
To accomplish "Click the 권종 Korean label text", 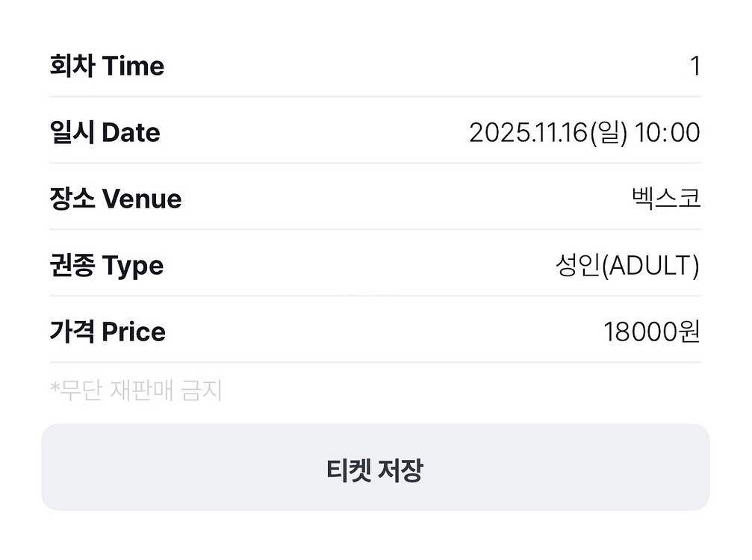I will [x=72, y=266].
